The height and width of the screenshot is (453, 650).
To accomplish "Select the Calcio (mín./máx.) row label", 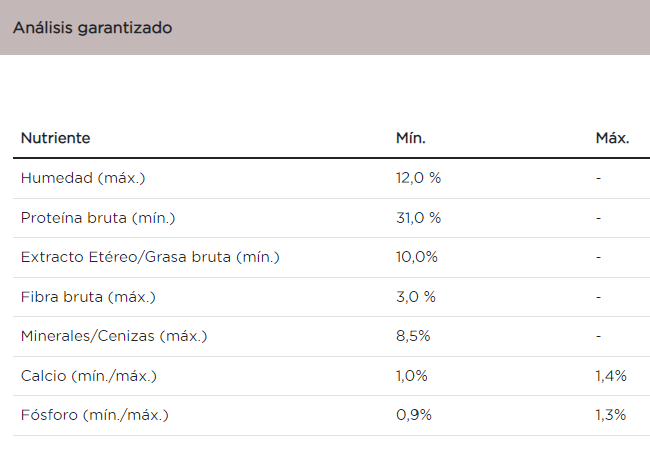I will click(89, 376).
